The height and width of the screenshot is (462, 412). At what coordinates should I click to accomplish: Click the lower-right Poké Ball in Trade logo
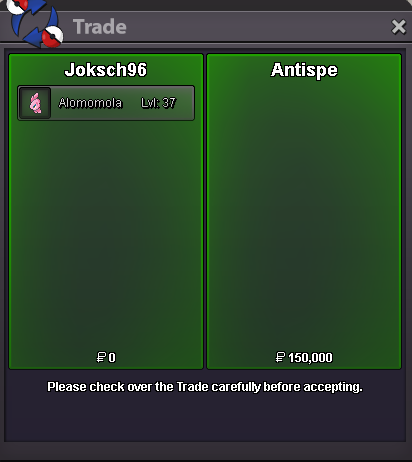click(x=53, y=36)
